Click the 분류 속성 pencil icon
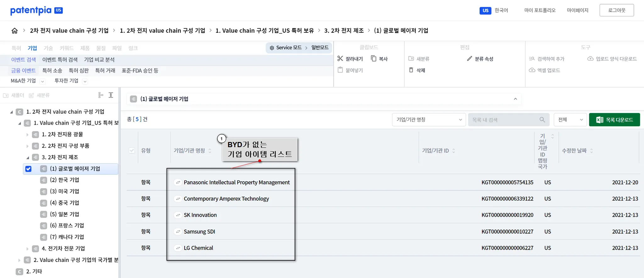 click(x=469, y=59)
